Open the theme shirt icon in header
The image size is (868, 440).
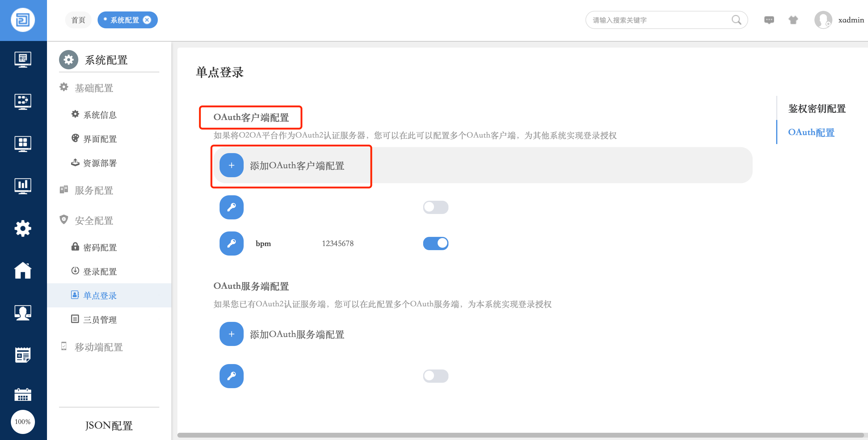pos(793,20)
